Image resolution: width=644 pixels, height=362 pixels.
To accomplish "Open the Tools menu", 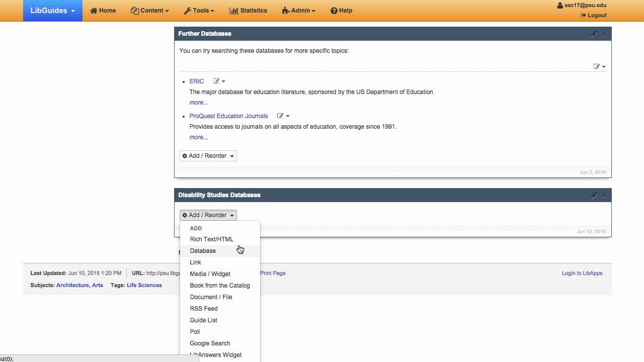I will click(199, 11).
